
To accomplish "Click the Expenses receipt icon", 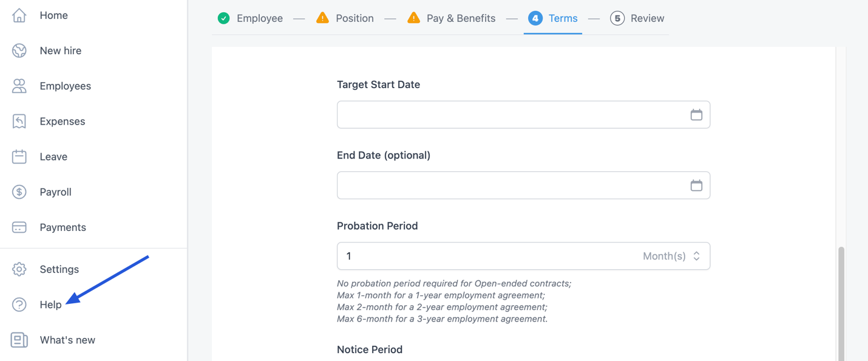I will click(x=19, y=121).
